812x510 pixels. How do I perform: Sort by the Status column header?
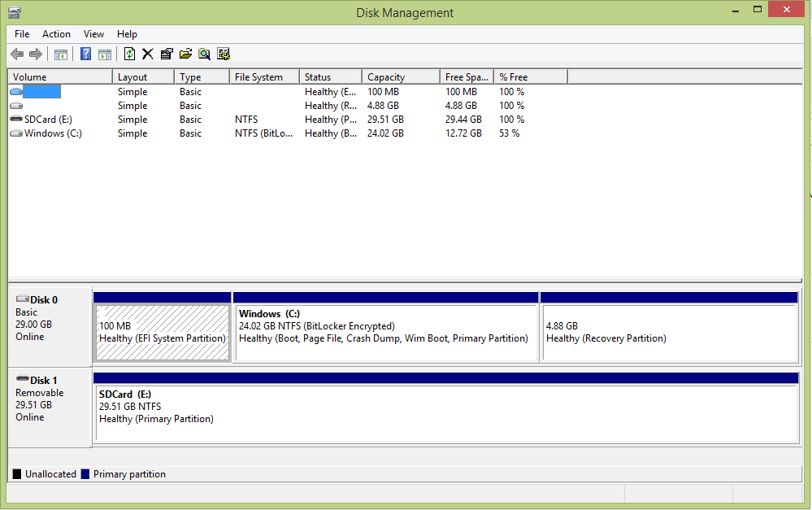pyautogui.click(x=331, y=76)
